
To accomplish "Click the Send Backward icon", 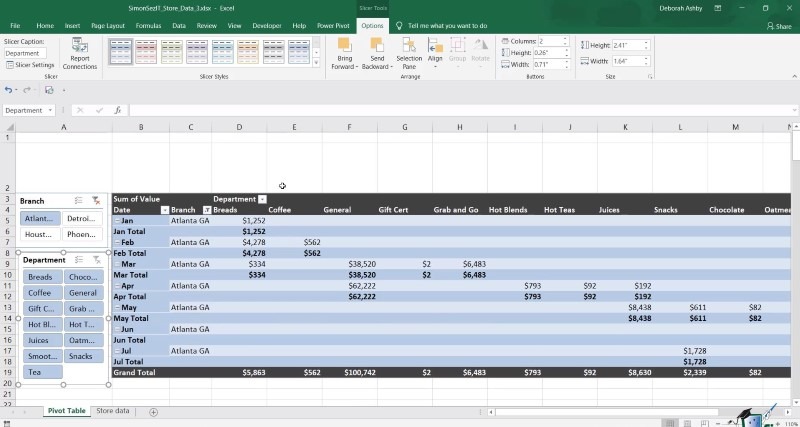I will (377, 46).
